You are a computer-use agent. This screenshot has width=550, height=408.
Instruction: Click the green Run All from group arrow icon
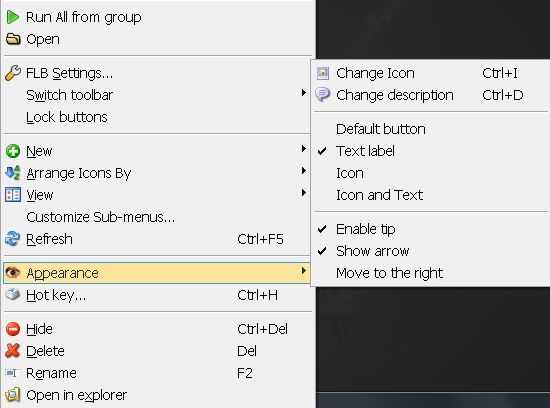(13, 17)
